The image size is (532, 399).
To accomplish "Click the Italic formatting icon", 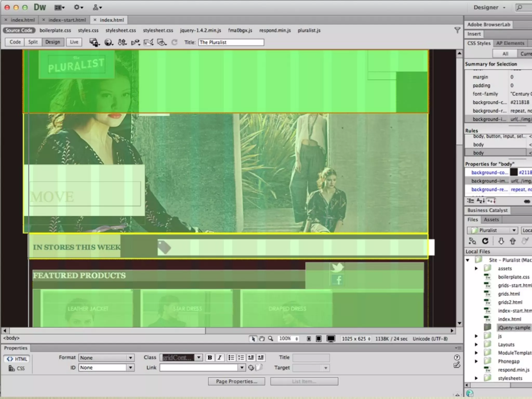I will (x=220, y=358).
